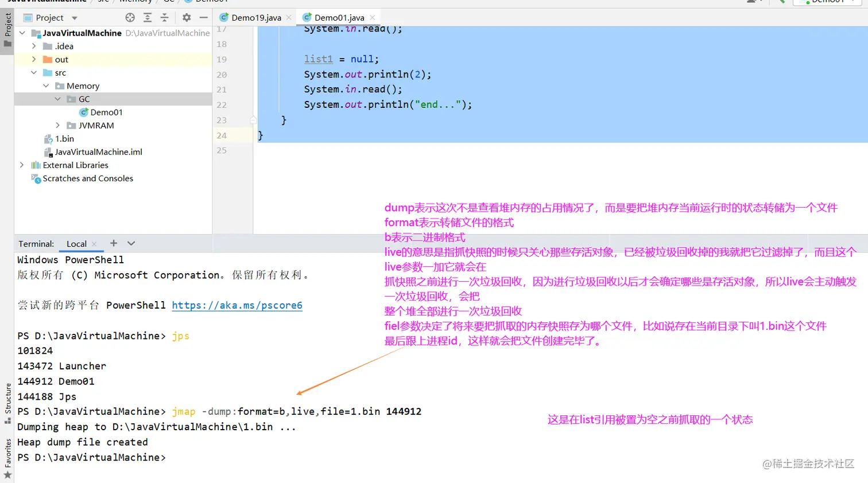Click the System.out.println("end...") line
This screenshot has height=483, width=868.
click(x=388, y=104)
